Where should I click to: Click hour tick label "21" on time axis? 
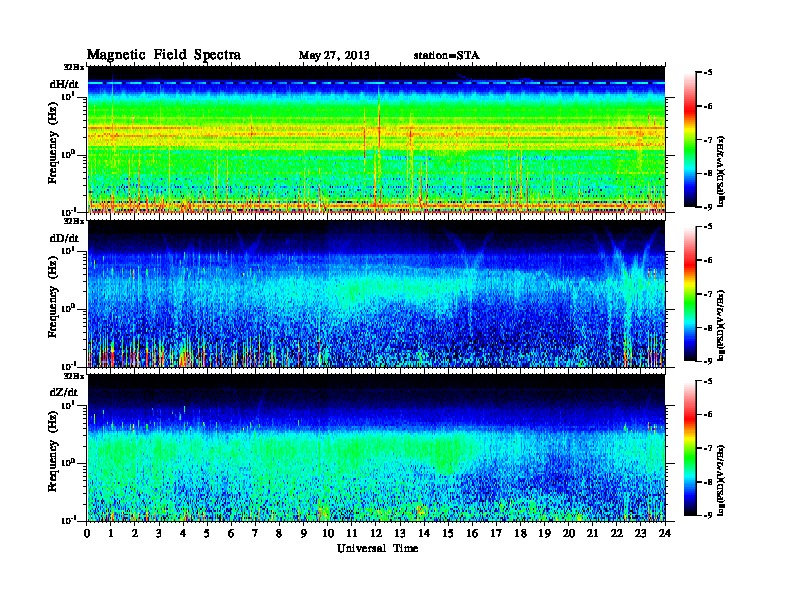click(592, 533)
